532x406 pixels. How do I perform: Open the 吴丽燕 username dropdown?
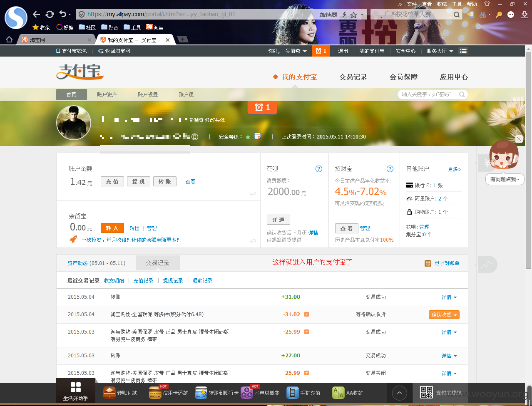(296, 51)
